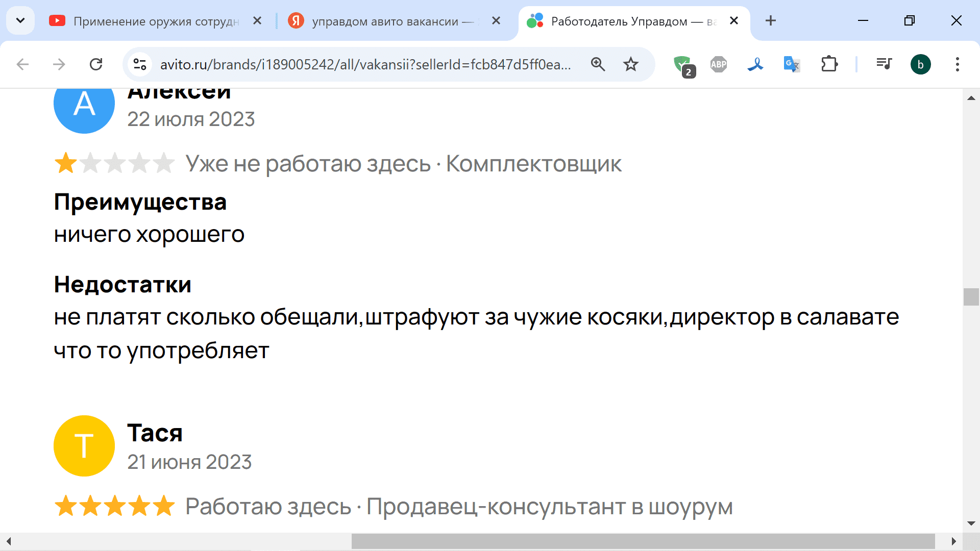
Task: Click the vertical scrollbar down arrow
Action: click(971, 523)
